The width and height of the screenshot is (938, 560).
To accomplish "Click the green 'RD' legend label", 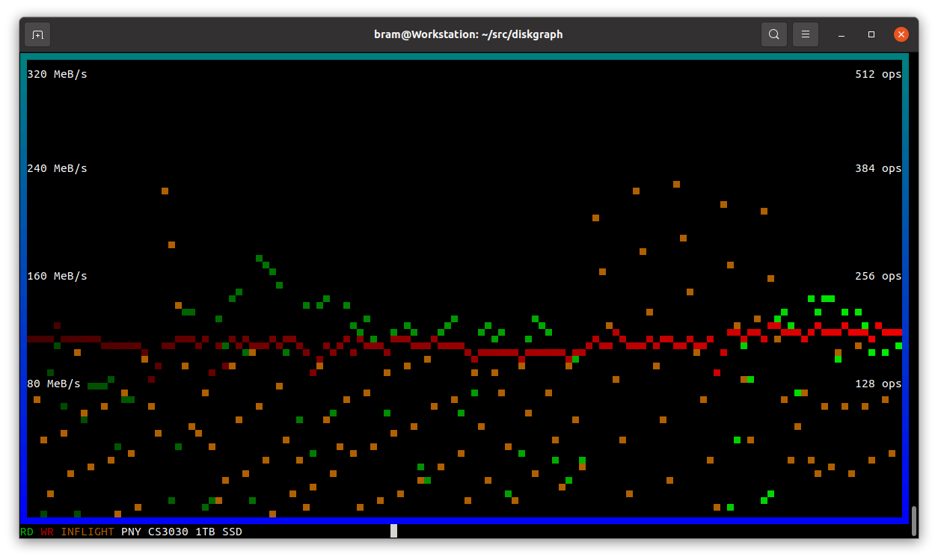I will click(27, 532).
